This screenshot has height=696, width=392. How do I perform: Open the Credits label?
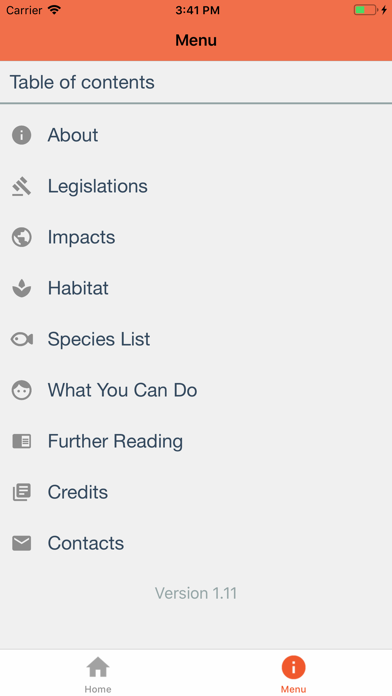pyautogui.click(x=78, y=492)
